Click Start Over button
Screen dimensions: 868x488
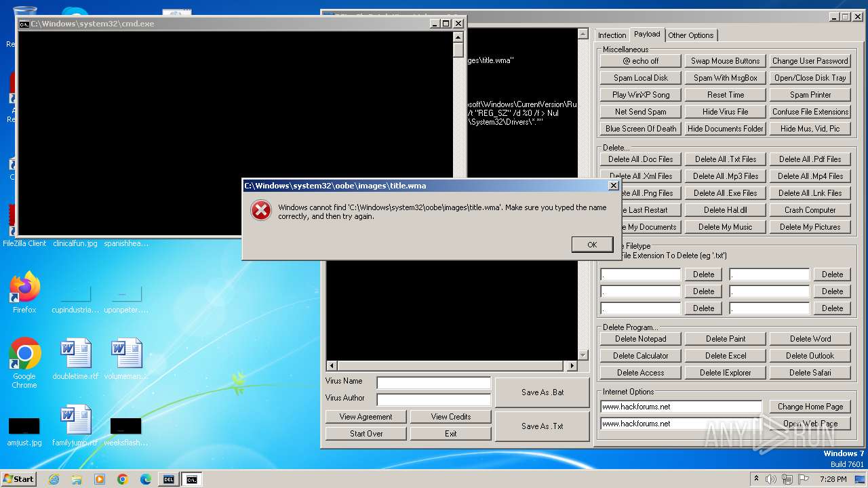point(366,434)
